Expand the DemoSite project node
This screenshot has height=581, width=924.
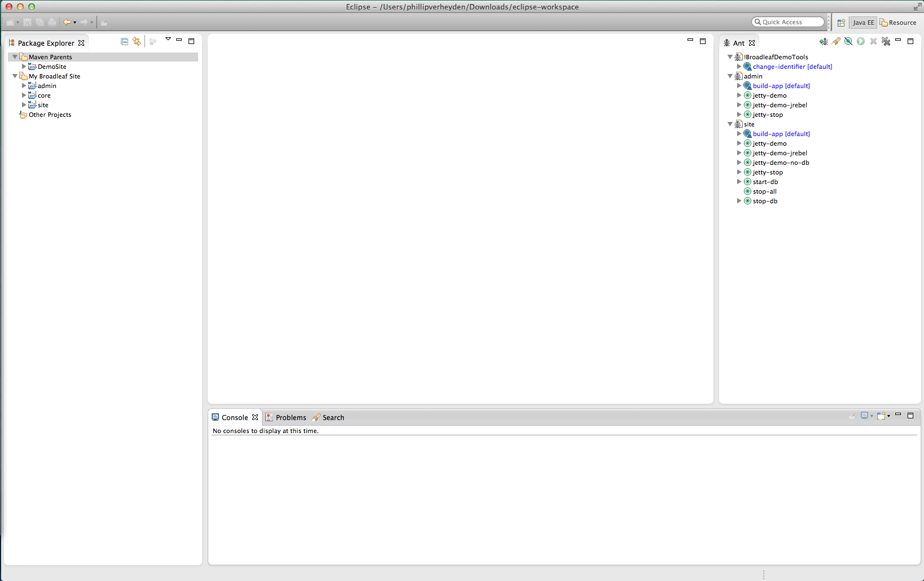click(x=24, y=67)
